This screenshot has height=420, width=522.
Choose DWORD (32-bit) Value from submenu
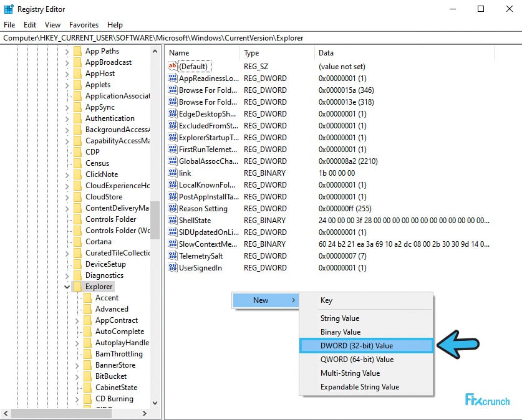click(x=366, y=345)
